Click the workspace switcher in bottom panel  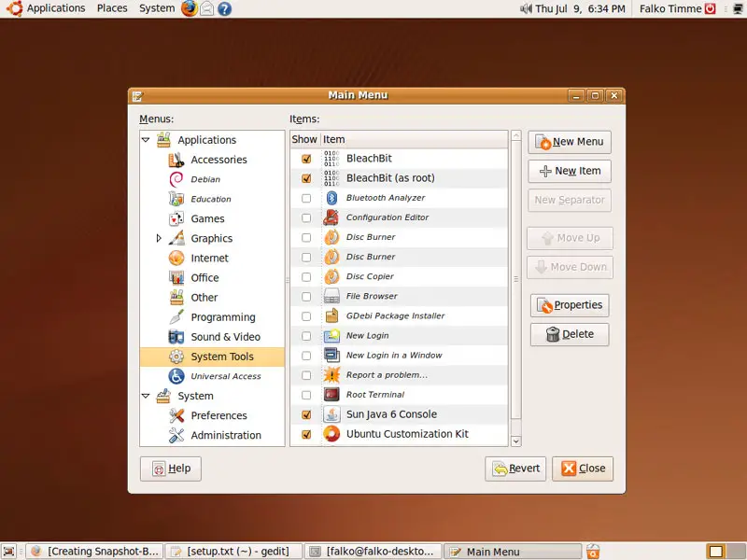coord(725,552)
